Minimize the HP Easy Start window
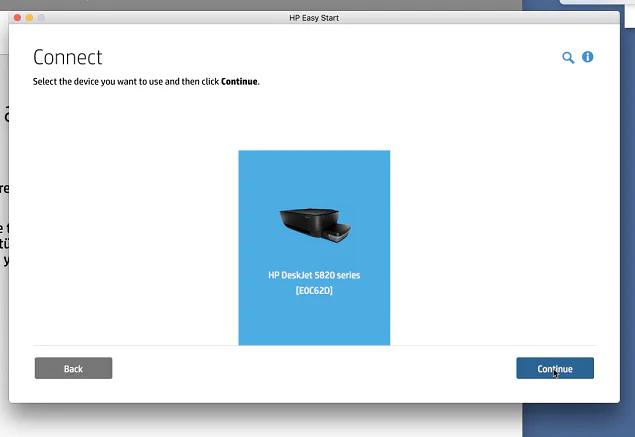 click(30, 18)
